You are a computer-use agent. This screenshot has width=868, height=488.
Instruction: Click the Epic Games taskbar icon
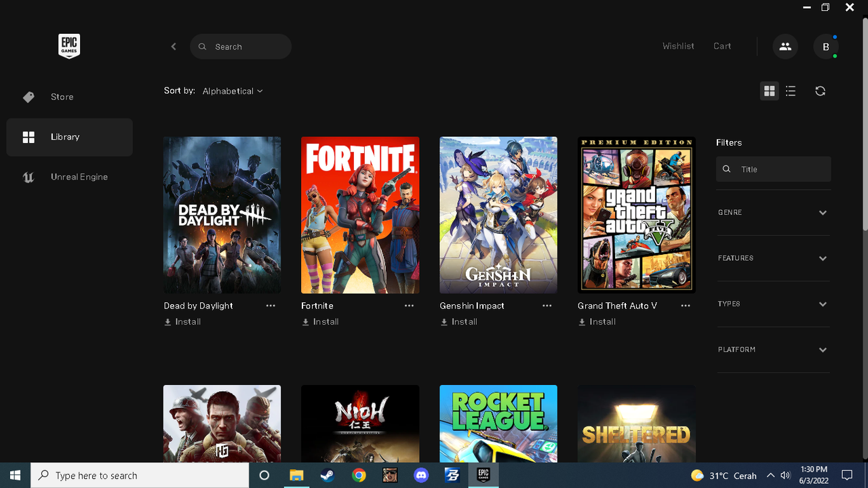484,475
